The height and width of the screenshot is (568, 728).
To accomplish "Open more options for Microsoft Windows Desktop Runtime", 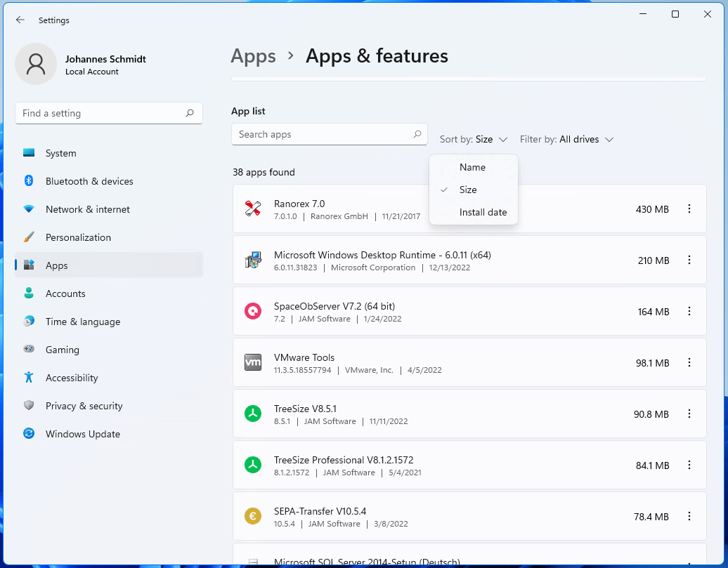I will click(689, 260).
